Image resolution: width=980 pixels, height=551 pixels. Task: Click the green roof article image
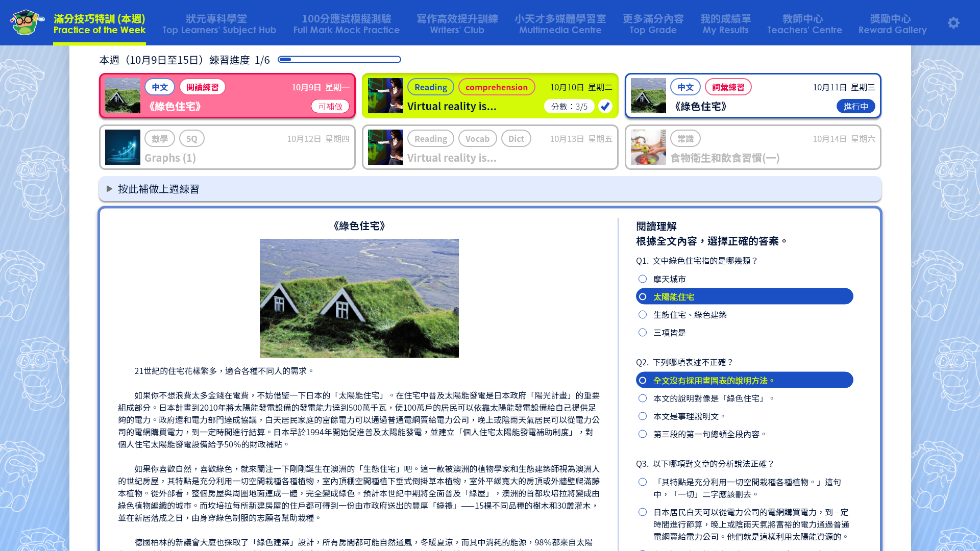(x=359, y=298)
